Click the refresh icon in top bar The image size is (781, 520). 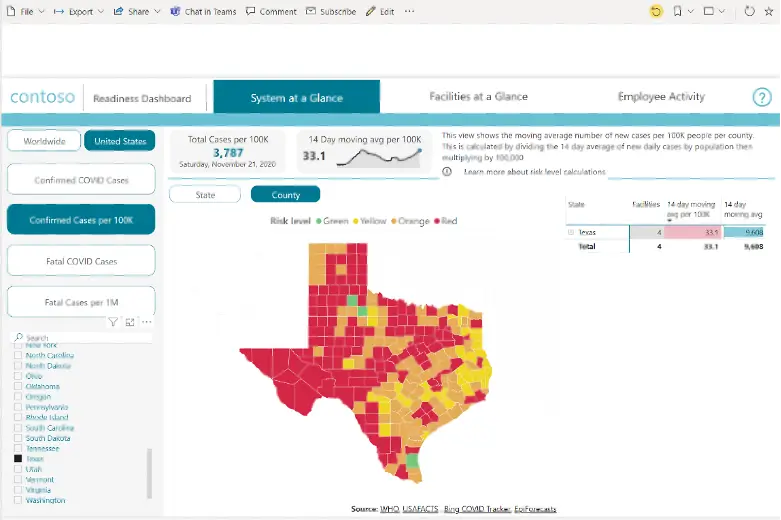pos(750,11)
